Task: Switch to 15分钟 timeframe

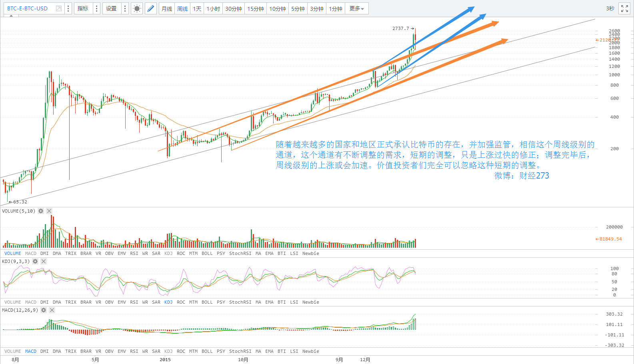Action: point(255,8)
